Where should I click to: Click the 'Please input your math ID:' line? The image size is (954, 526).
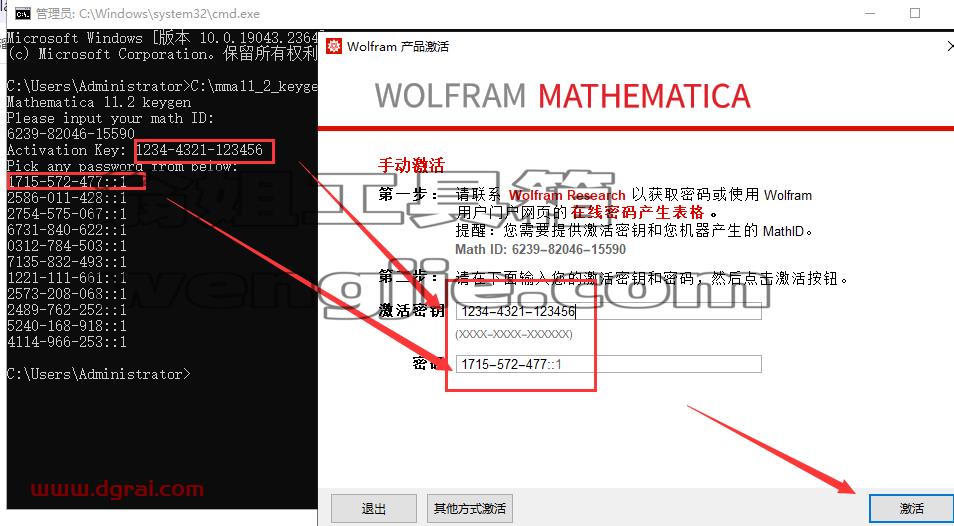[111, 118]
